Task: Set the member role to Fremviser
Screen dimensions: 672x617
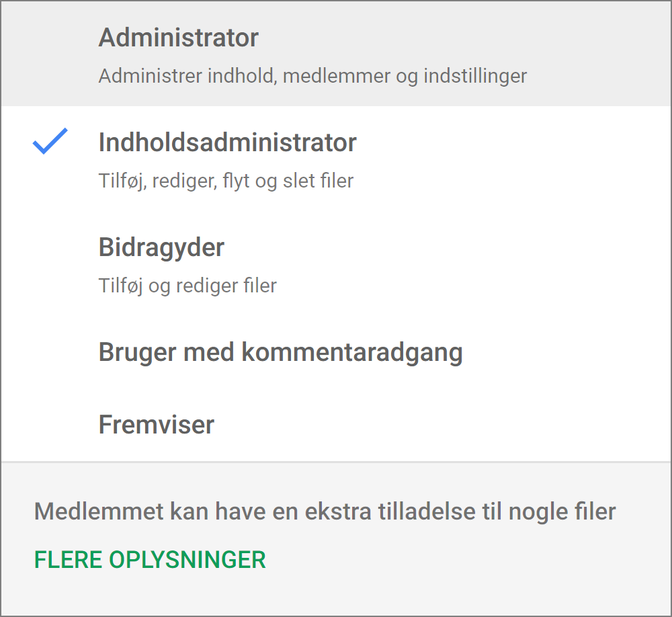Action: [x=157, y=425]
